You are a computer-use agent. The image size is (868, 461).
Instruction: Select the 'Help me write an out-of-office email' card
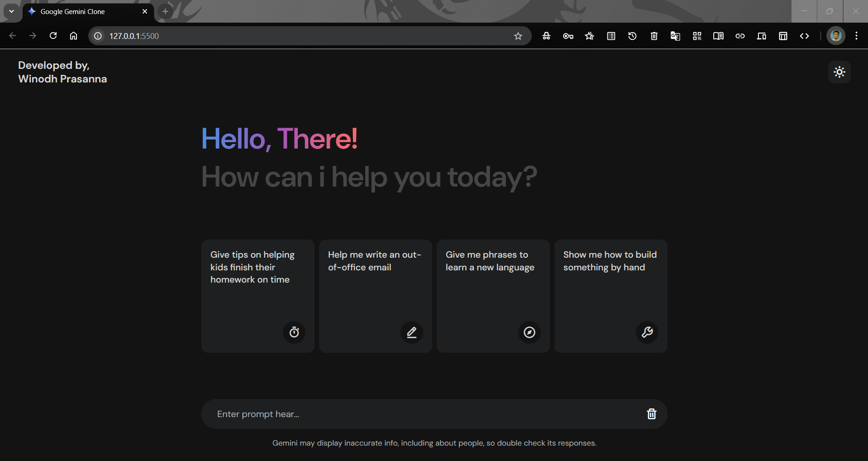pyautogui.click(x=376, y=296)
